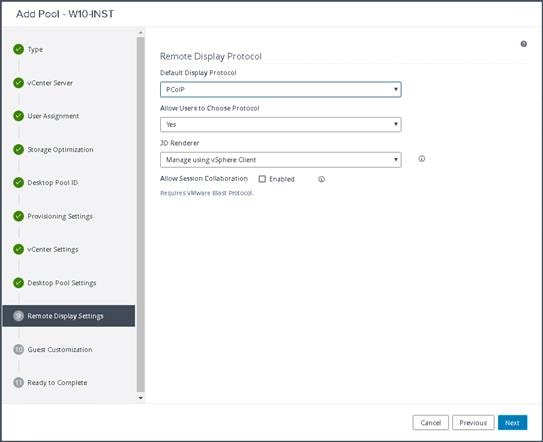This screenshot has height=442, width=543.
Task: Open the vCenter Settings step
Action: [53, 249]
